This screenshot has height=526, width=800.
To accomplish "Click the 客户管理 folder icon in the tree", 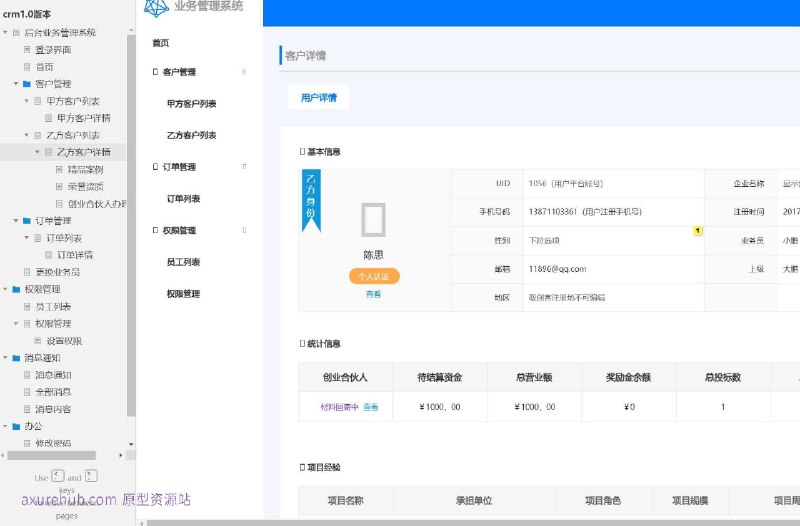I will tap(27, 84).
